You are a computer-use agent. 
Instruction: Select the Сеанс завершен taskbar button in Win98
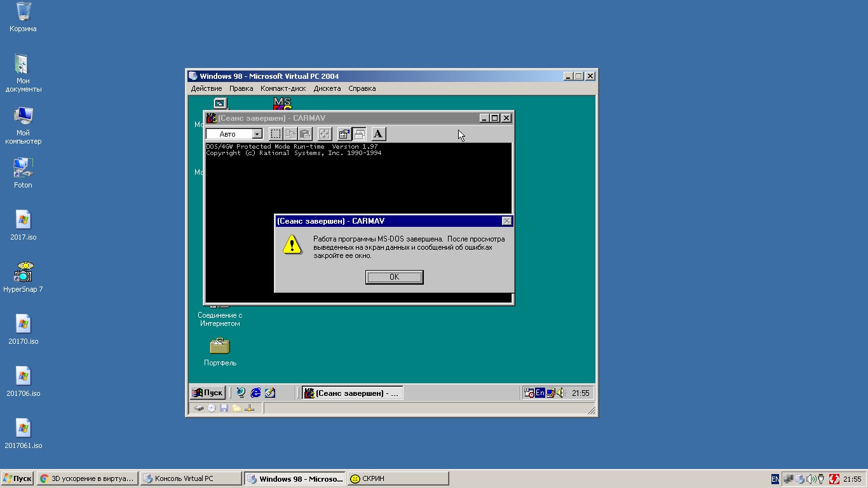click(x=352, y=393)
